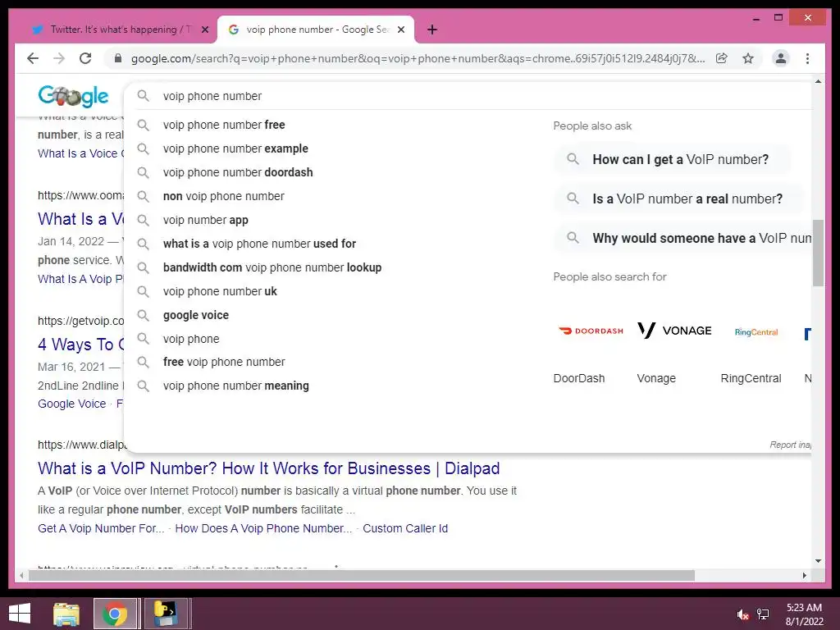Choose the 'google voice' suggestion
Viewport: 840px width, 630px height.
(195, 315)
